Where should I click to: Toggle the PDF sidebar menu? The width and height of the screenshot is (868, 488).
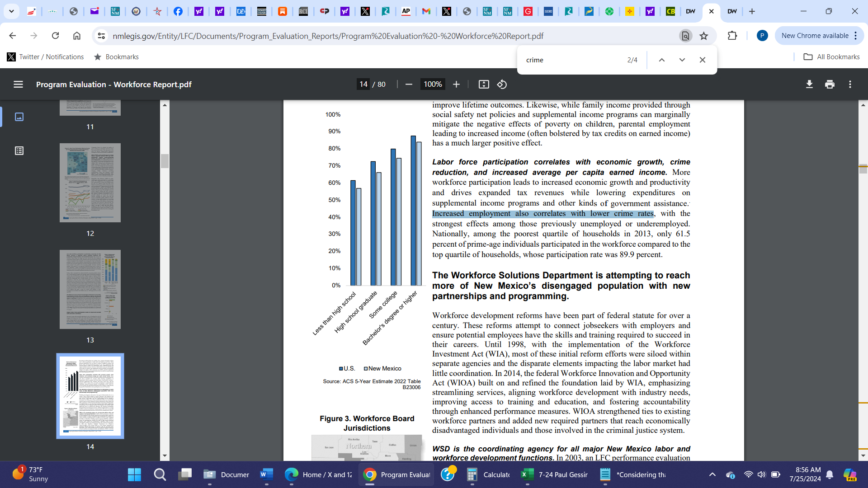coord(18,84)
